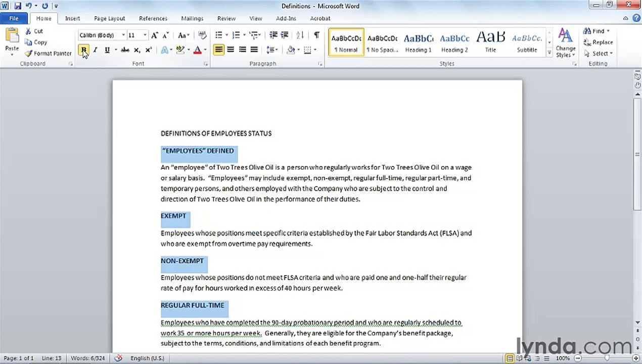
Task: Click the Undo icon
Action: point(29,6)
